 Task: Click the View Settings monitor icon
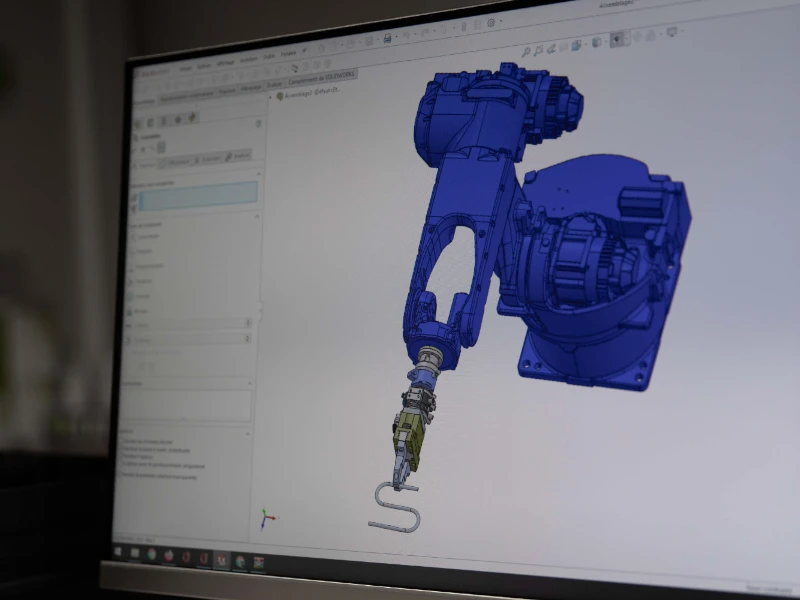672,32
